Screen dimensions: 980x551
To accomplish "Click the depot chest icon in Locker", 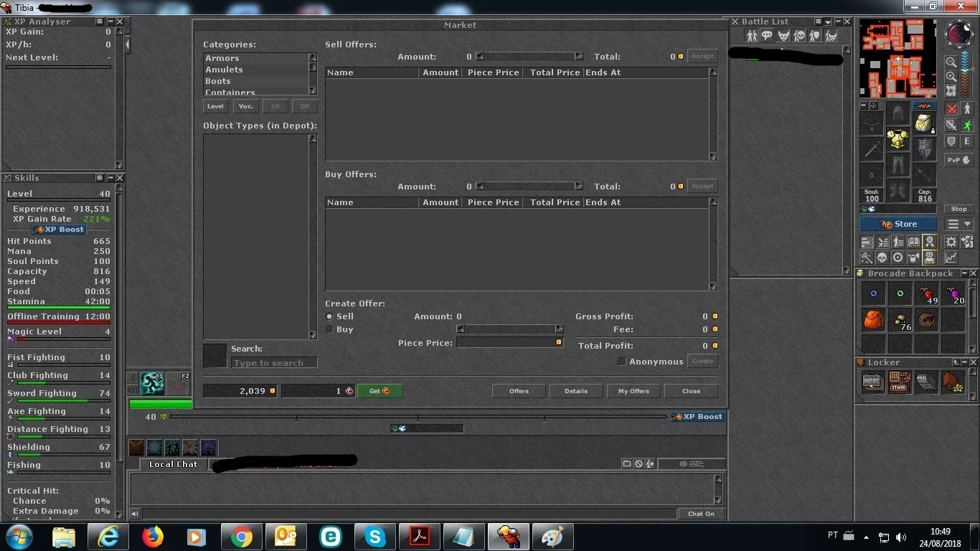I will click(873, 382).
